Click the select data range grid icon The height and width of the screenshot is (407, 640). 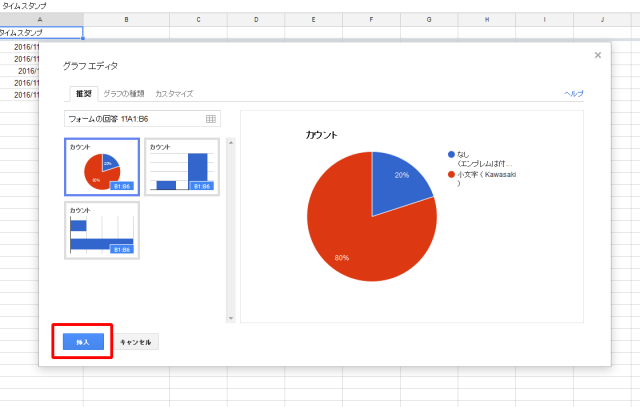(x=211, y=119)
